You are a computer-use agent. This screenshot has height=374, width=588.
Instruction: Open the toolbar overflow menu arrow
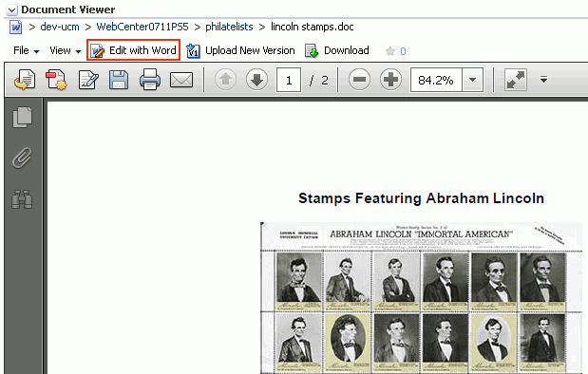click(543, 80)
